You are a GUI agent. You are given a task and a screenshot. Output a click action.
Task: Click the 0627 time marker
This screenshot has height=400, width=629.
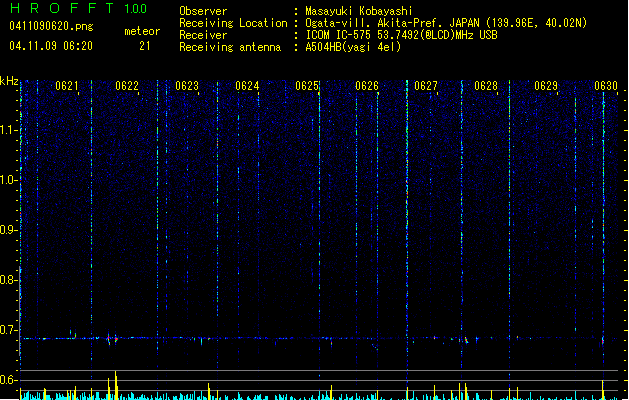click(426, 86)
